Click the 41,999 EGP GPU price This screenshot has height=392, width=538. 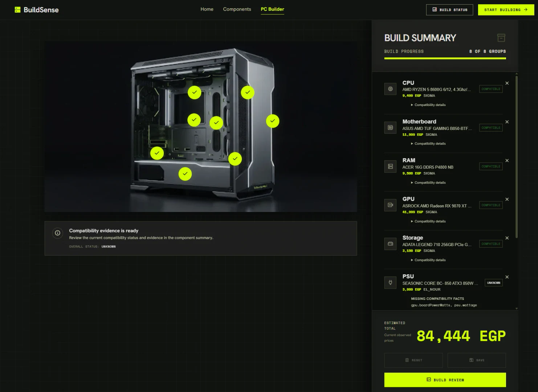(413, 212)
